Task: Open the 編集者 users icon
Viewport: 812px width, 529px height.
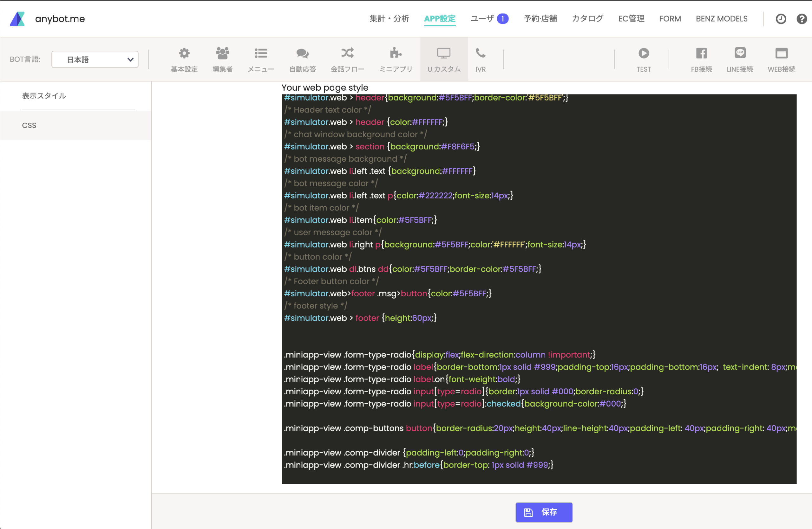Action: click(x=222, y=53)
